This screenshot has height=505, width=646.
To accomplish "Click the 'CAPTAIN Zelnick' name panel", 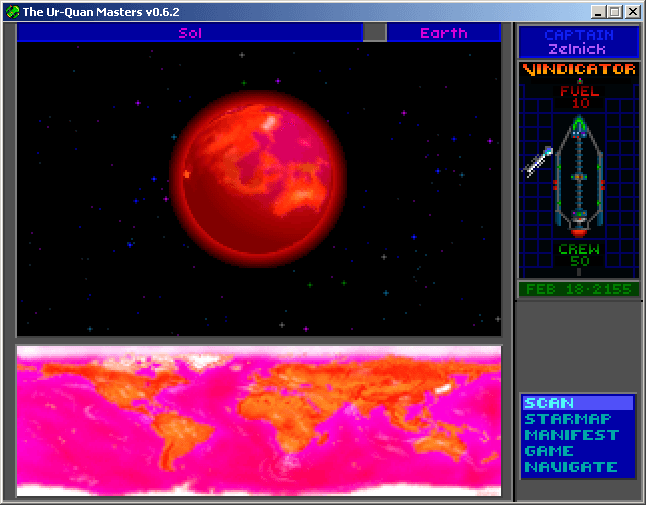I will pyautogui.click(x=578, y=42).
